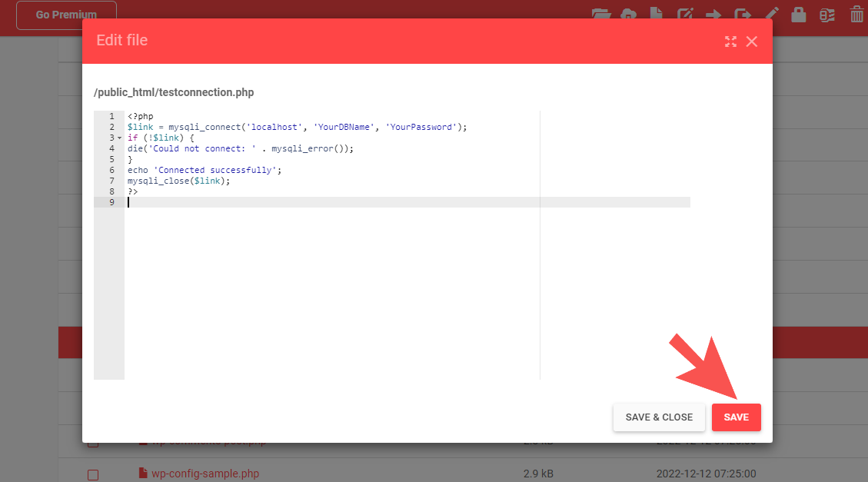Tick the wp-config-sample.php checkbox
Viewport: 868px width, 482px height.
pos(93,475)
